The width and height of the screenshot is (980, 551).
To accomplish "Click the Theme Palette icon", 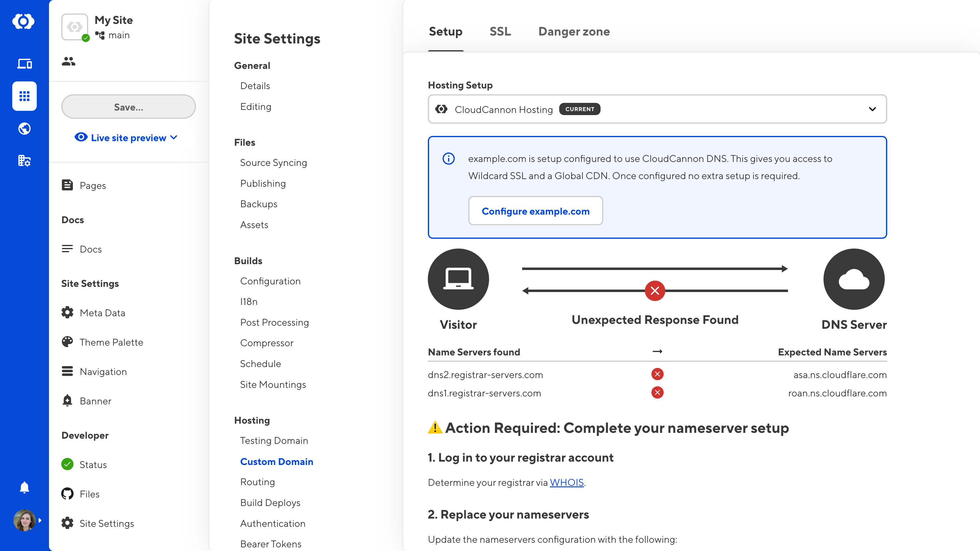I will (x=67, y=342).
